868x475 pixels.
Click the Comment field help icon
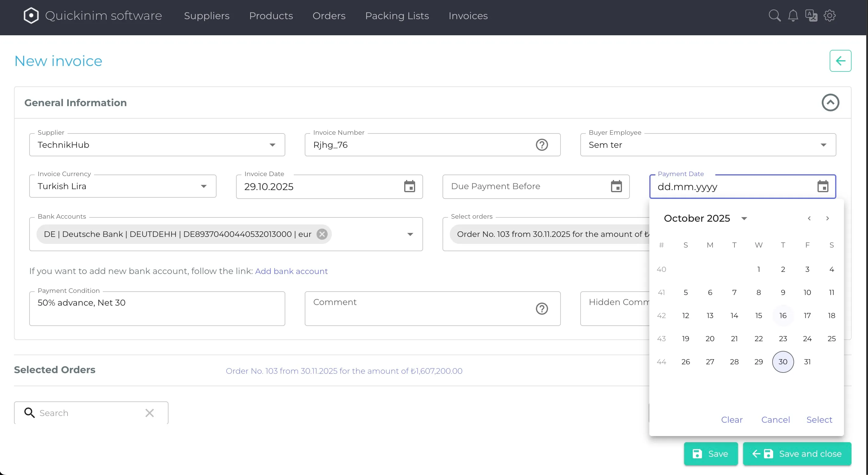542,309
